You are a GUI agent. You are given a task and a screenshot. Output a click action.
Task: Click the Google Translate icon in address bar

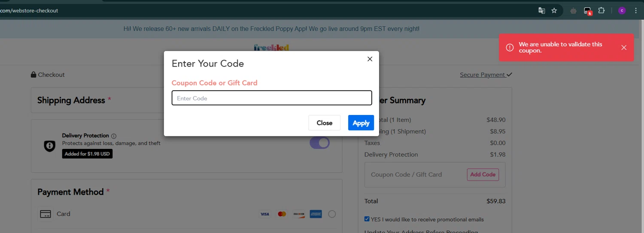pos(542,11)
